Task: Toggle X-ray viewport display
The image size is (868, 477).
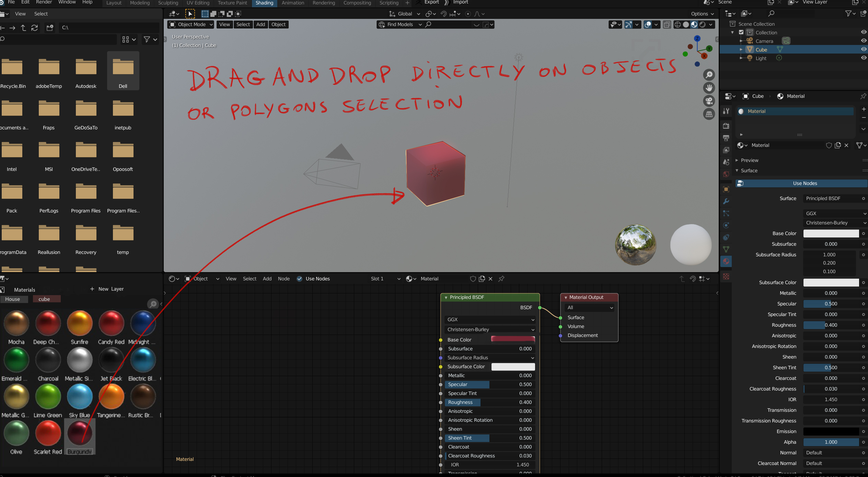Action: tap(667, 24)
